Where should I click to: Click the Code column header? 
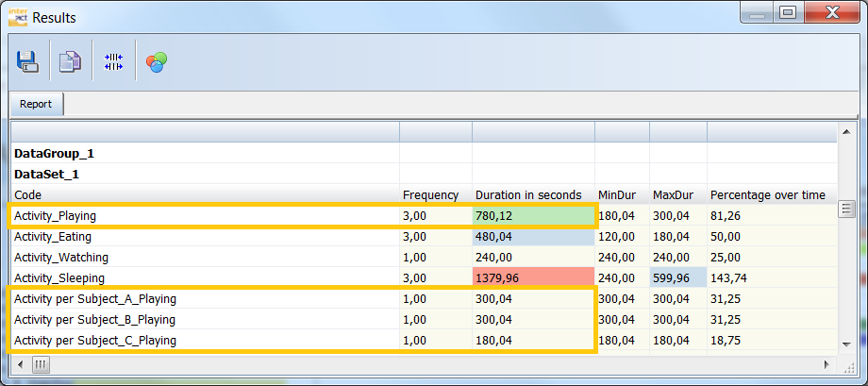click(x=205, y=194)
